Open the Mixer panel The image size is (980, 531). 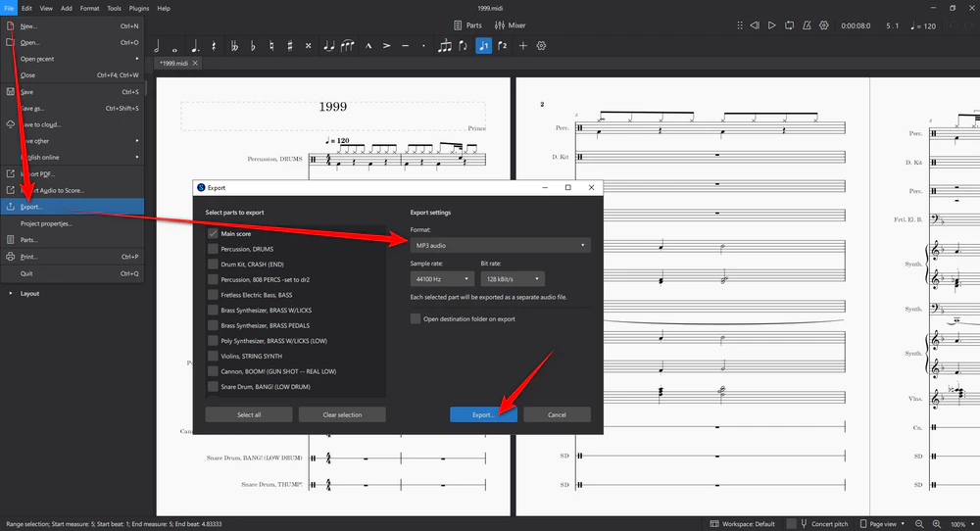point(510,25)
